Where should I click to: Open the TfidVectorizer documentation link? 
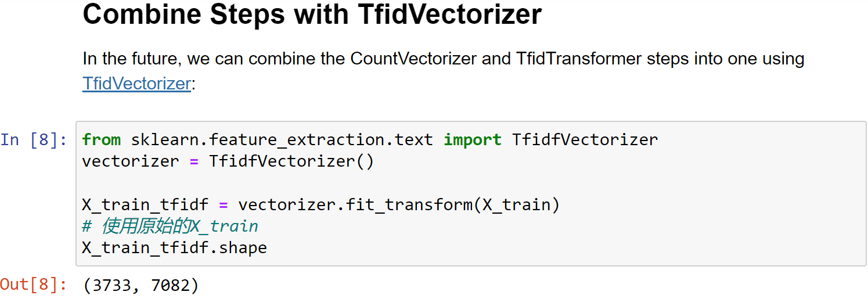tap(136, 84)
